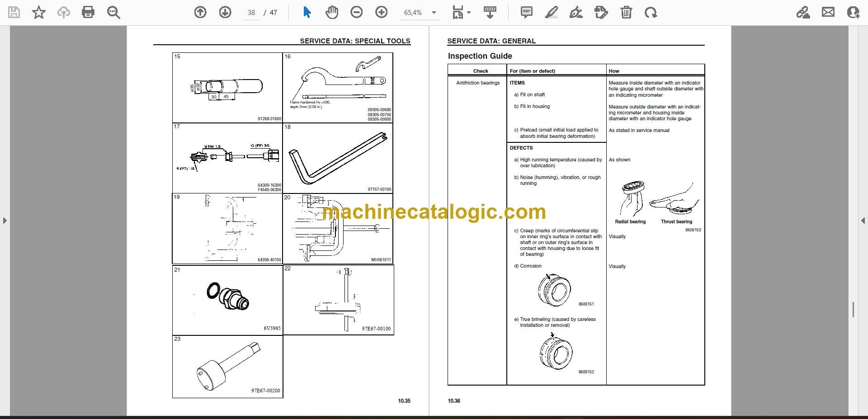Click the 'Inspection Guide' heading
The image size is (868, 419).
coord(480,56)
